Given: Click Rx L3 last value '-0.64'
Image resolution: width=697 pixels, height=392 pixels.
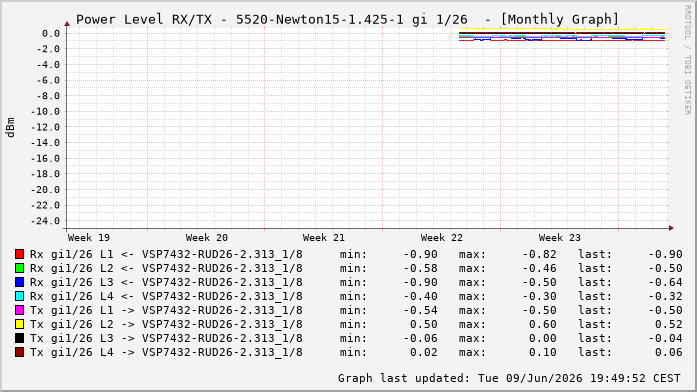Looking at the screenshot, I should point(665,282).
